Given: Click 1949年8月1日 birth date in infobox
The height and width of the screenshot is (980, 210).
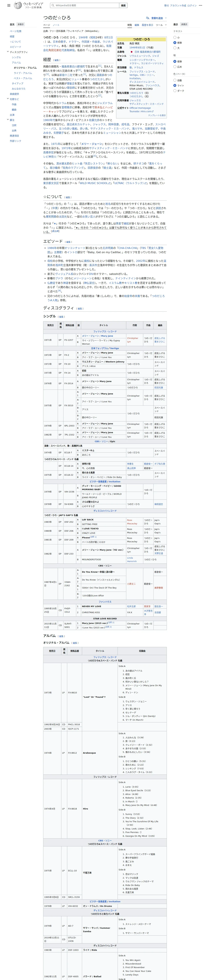Looking at the screenshot, I should (x=137, y=48).
